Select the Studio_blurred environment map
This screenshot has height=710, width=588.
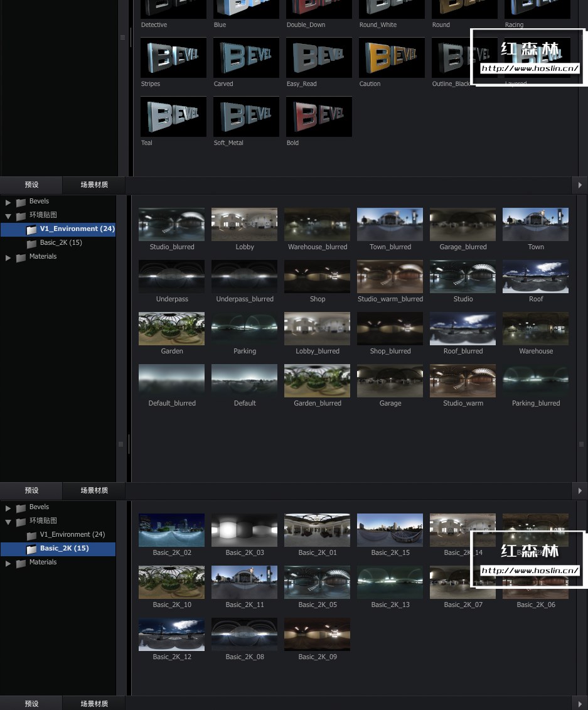171,225
